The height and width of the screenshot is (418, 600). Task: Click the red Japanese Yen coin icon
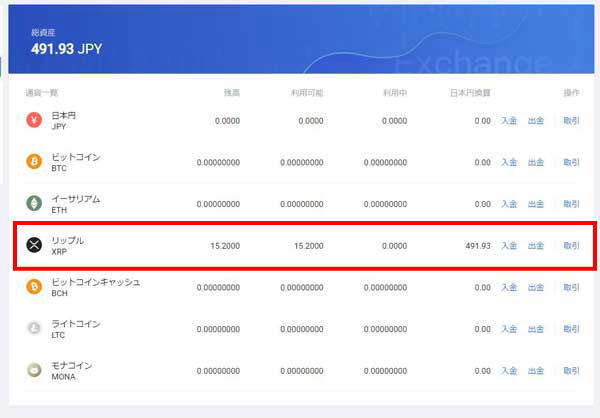click(34, 121)
